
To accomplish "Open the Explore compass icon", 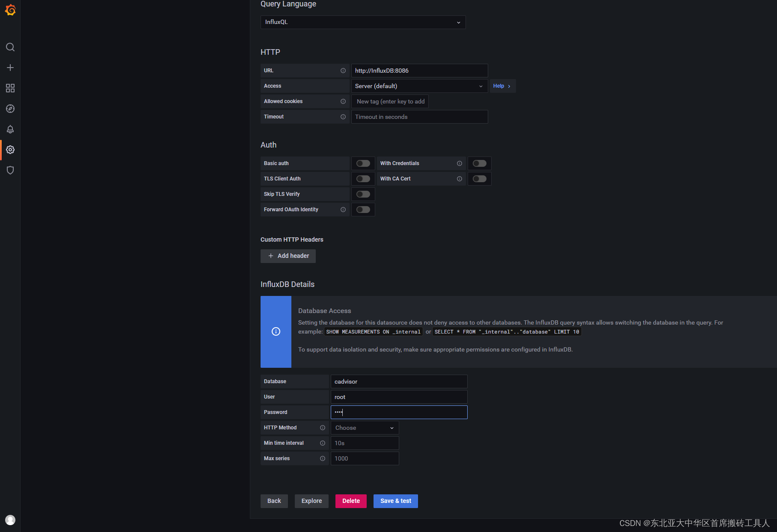I will click(x=10, y=109).
